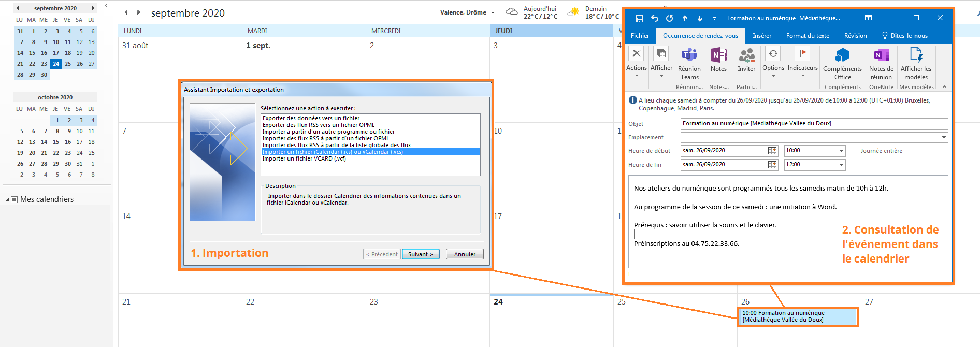Go forward in main calendar view
This screenshot has width=980, height=347.
click(x=138, y=12)
